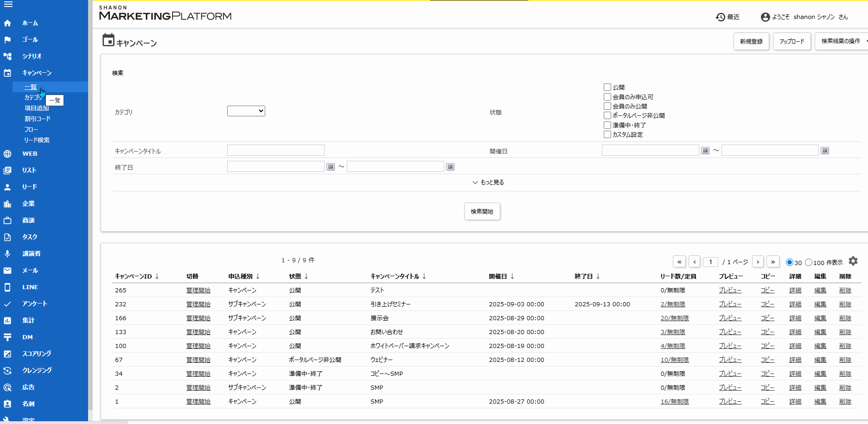The image size is (868, 424).
Task: Click the Cleansing refresh icon
Action: pos(7,371)
